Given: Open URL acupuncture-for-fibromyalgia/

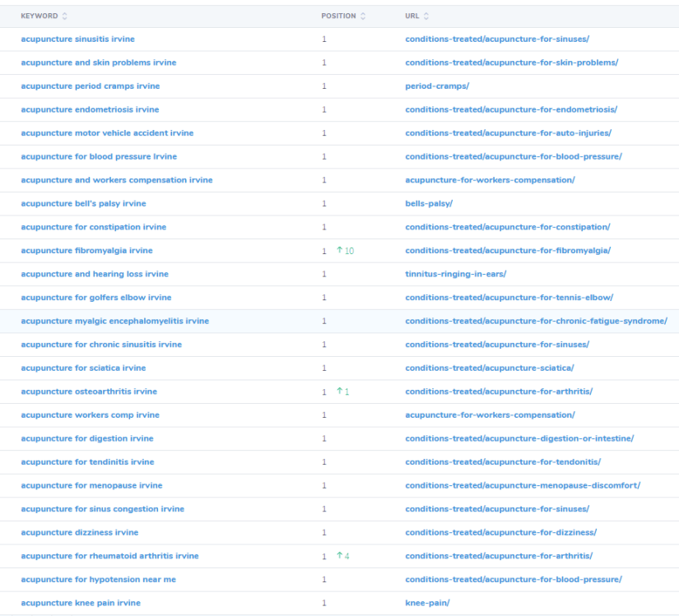Looking at the screenshot, I should point(508,251).
